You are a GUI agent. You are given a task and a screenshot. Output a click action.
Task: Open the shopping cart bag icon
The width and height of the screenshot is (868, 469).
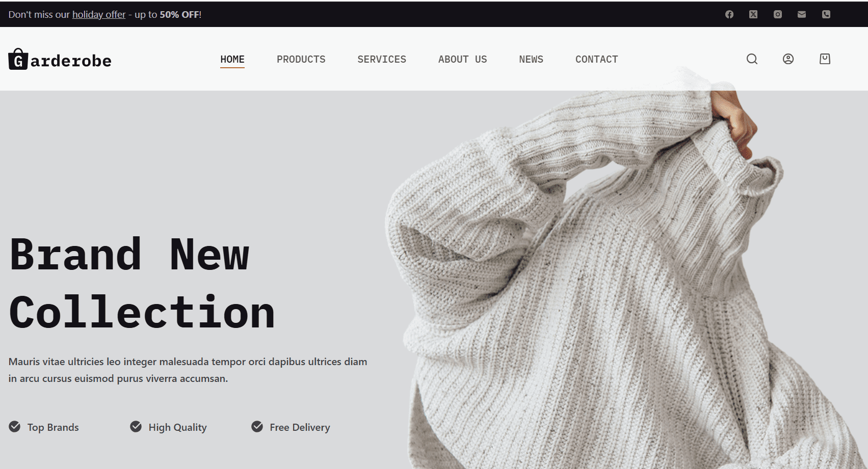click(x=825, y=59)
